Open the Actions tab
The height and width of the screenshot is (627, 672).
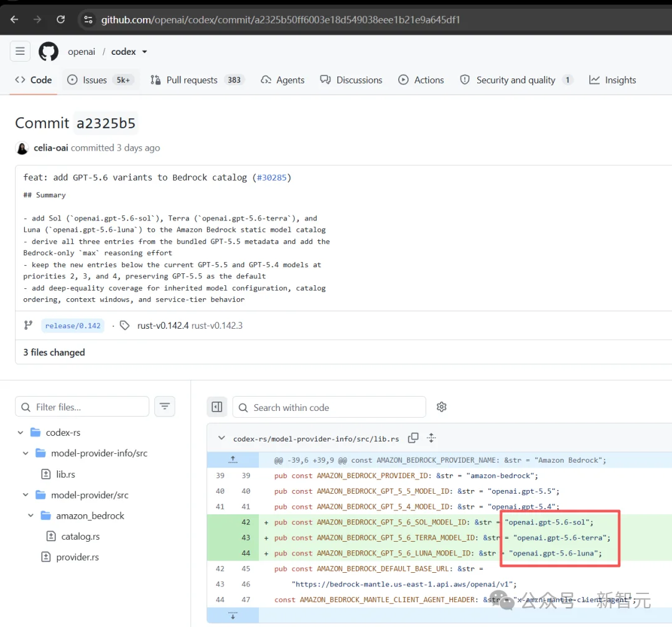tap(421, 80)
